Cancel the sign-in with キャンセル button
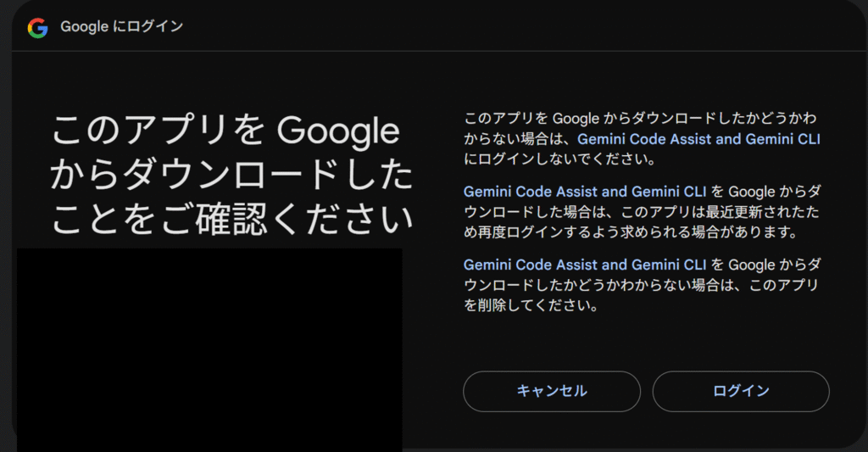Viewport: 868px width, 452px height. [x=551, y=391]
